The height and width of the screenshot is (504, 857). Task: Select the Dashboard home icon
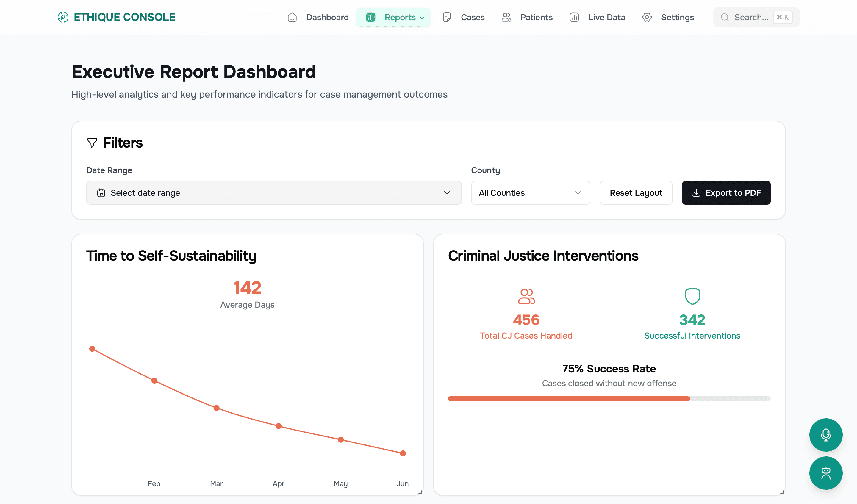point(292,17)
